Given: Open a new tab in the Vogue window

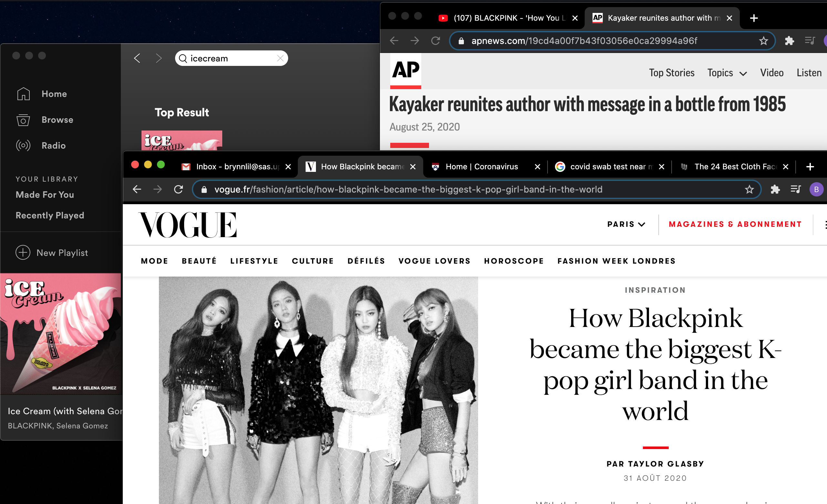Looking at the screenshot, I should [810, 167].
